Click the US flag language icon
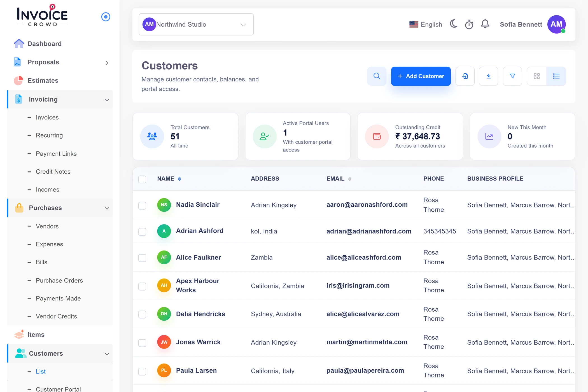This screenshot has height=392, width=588. pos(414,24)
